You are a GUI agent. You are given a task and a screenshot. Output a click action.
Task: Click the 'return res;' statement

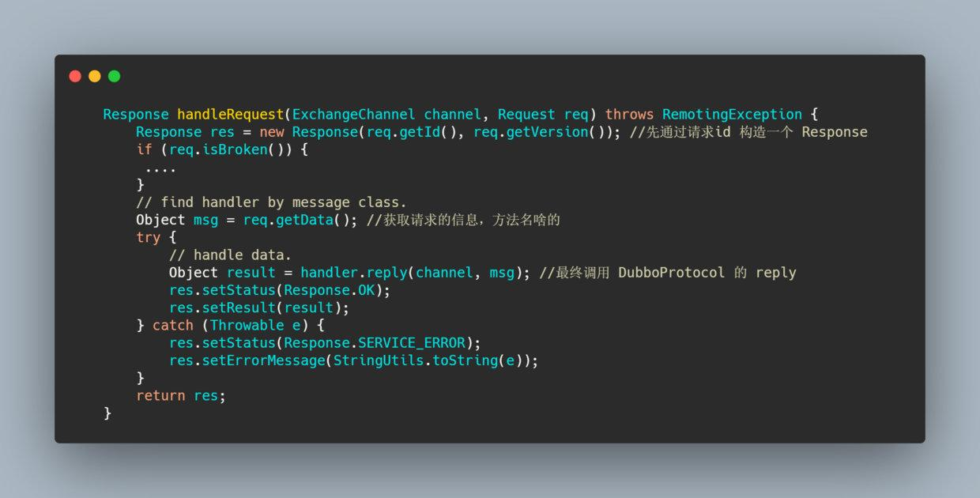tap(181, 395)
